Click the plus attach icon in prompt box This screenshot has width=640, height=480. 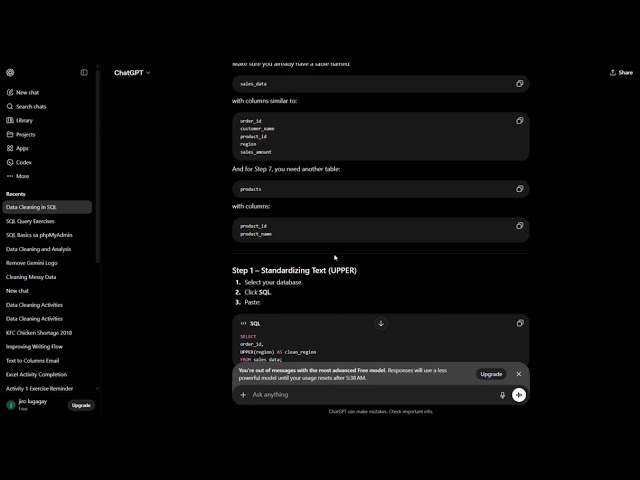[x=243, y=395]
